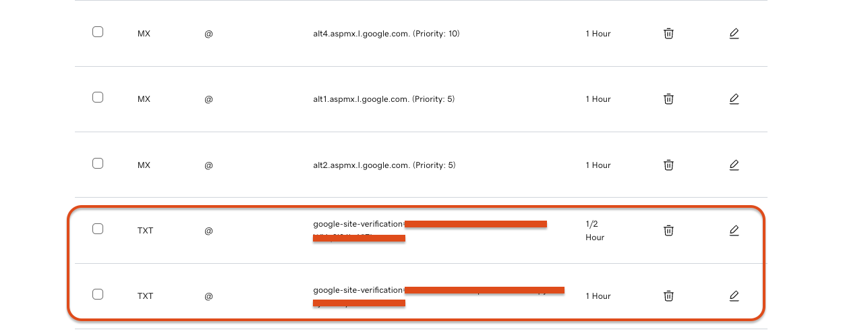Trash the last TXT record with 1 Hour TTL

[x=668, y=296]
